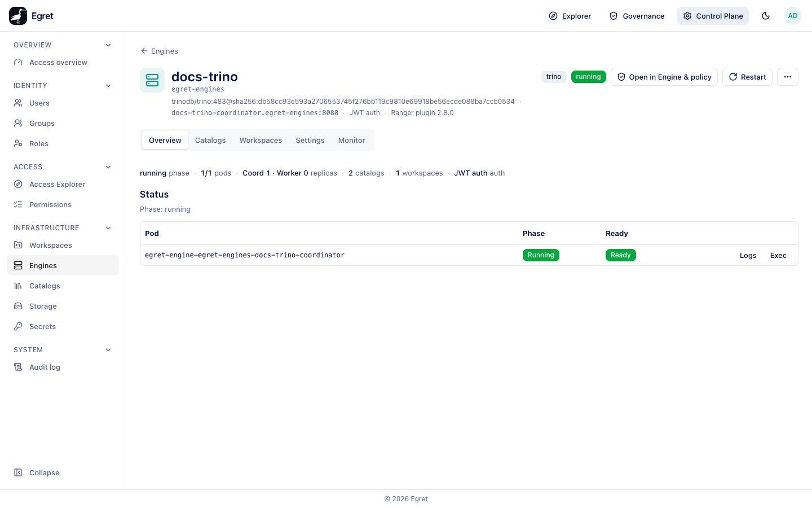
Task: Open the AD user avatar menu
Action: (793, 16)
